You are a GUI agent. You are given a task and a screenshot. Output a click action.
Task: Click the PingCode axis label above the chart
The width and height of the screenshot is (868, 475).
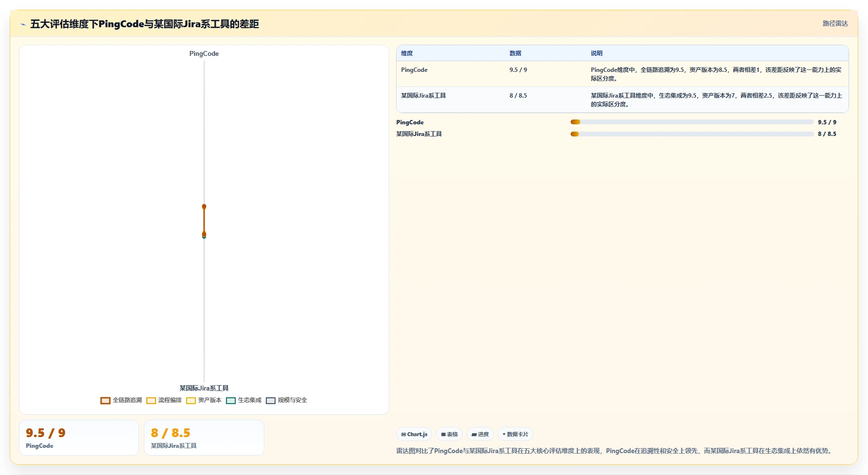[x=204, y=53]
